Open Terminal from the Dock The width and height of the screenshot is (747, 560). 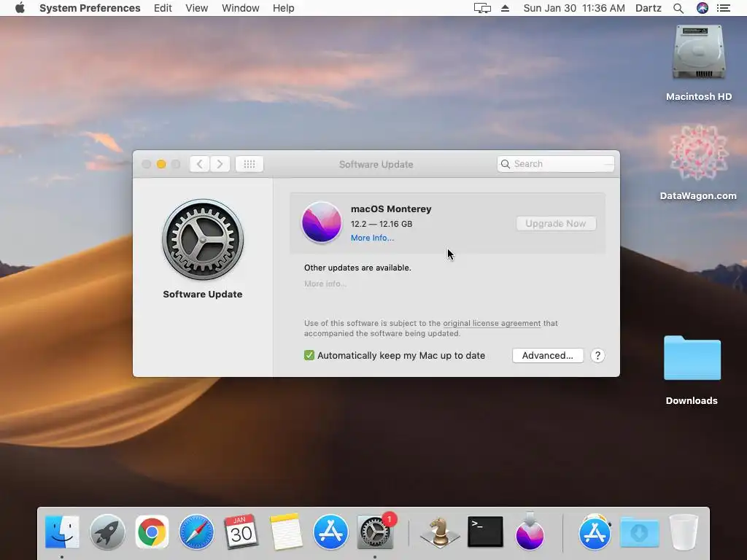click(x=485, y=532)
